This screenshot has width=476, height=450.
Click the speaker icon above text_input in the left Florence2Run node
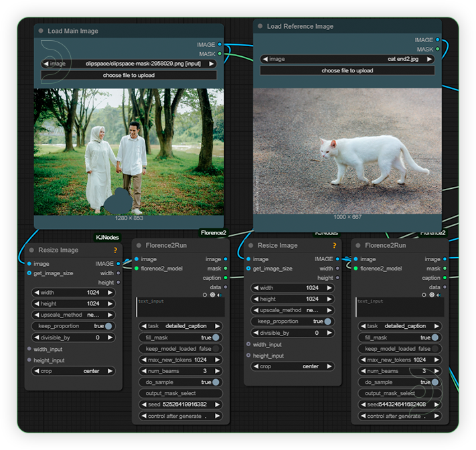220,295
